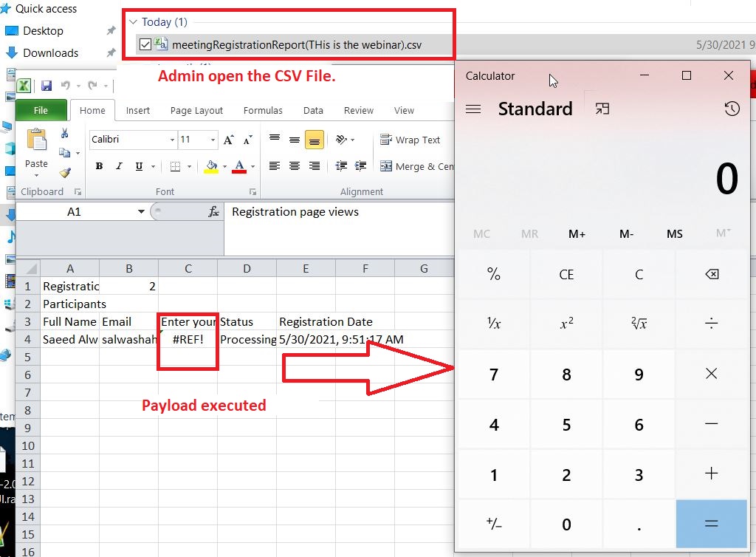Click the percent button in Calculator
This screenshot has width=756, height=557.
pyautogui.click(x=494, y=274)
